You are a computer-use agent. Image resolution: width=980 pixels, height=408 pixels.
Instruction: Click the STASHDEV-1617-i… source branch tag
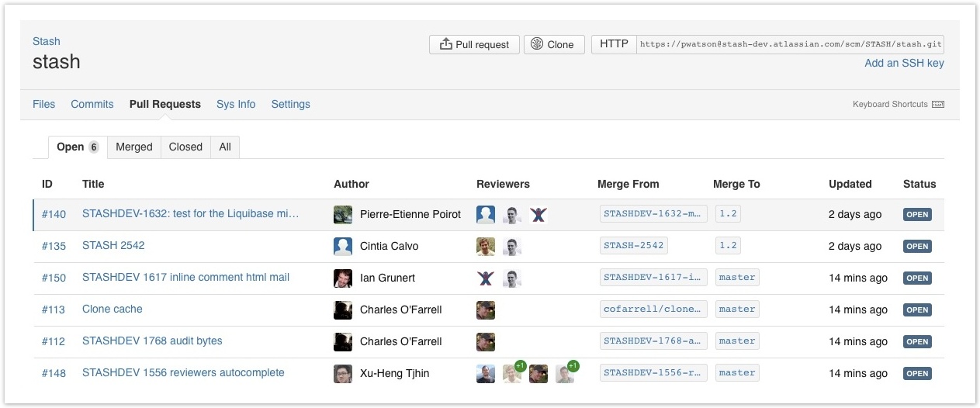[653, 278]
